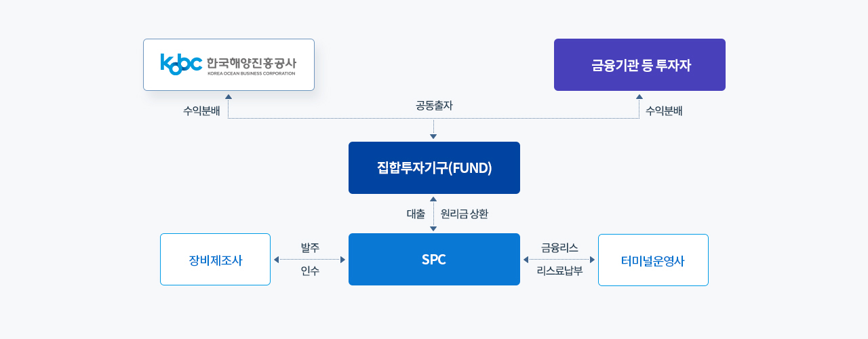Screen dimensions: 868x339
Task: Select the 한국해양진흥공사 box
Action: pos(229,64)
